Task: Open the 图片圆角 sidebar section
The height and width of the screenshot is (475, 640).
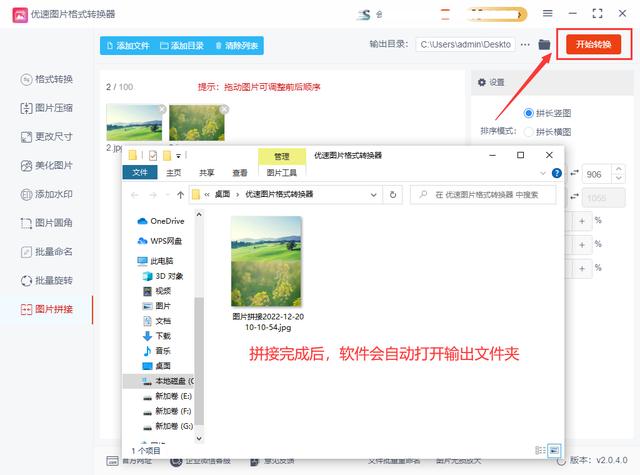Action: point(47,223)
